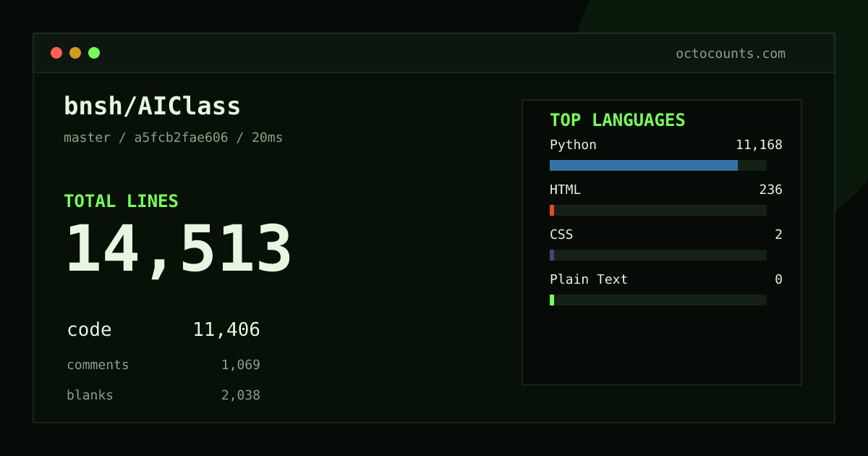
Task: Click the green maximize window dot
Action: tap(94, 53)
